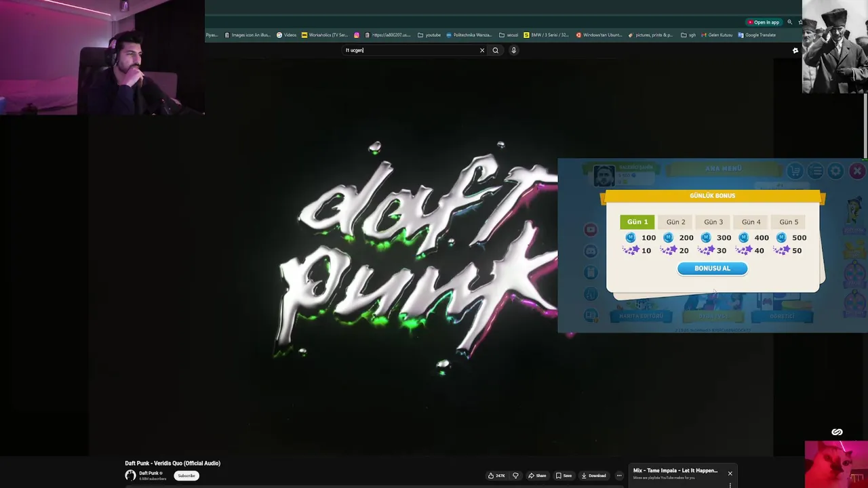
Task: Open the game's list menu icon
Action: [815, 171]
